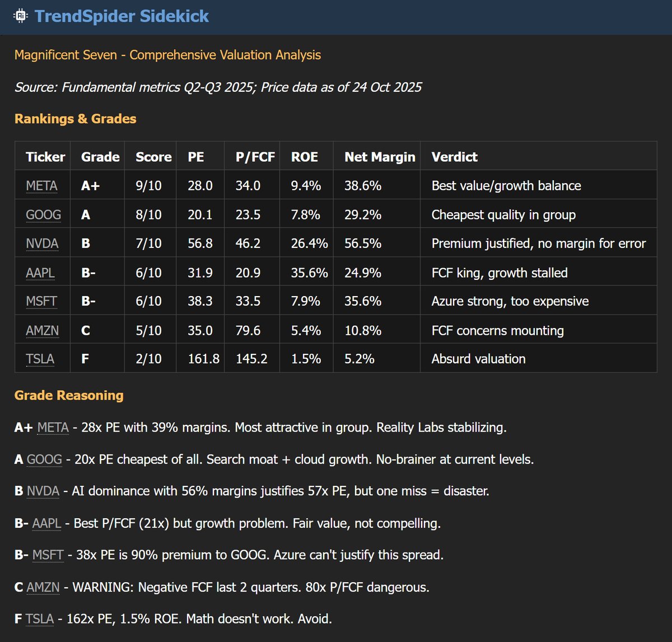Click NVDA's 56.8 PE value
672x642 pixels.
pyautogui.click(x=200, y=243)
